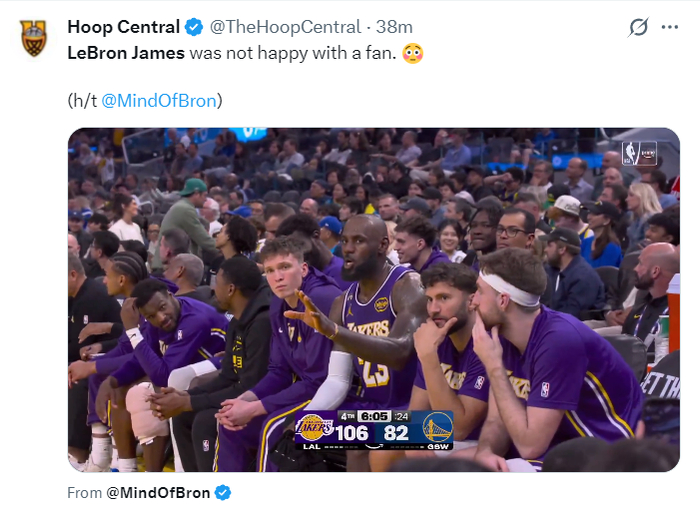Open the From @MindOfBron source link
This screenshot has width=700, height=507.
point(162,492)
